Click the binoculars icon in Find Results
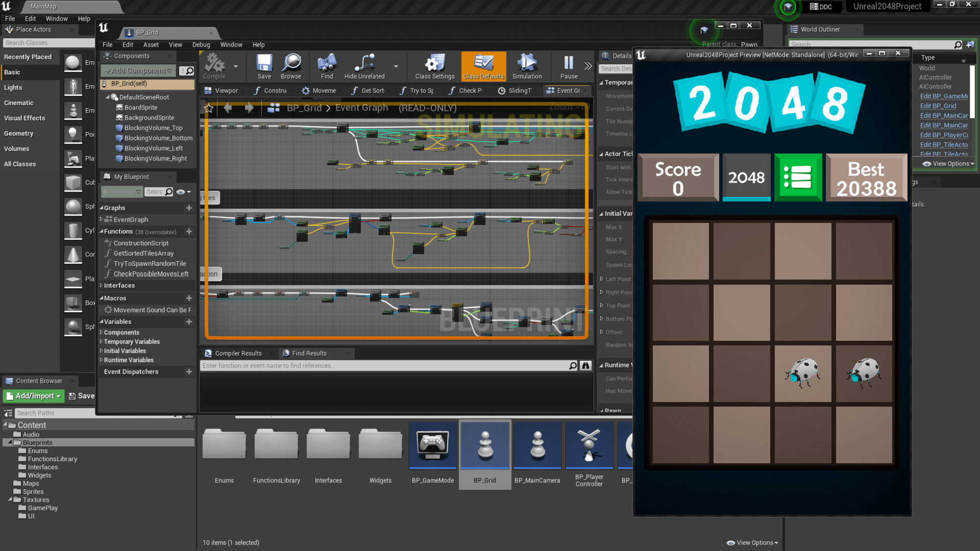The height and width of the screenshot is (551, 980). (x=585, y=365)
